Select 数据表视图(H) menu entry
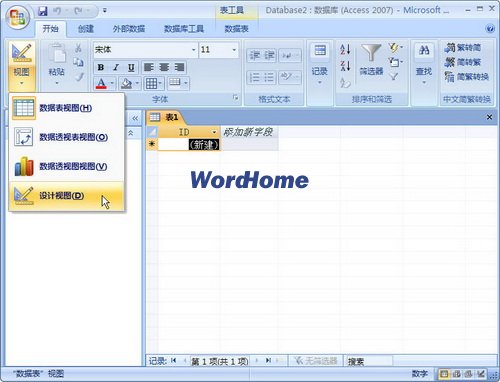Image resolution: width=500 pixels, height=382 pixels. (67, 108)
